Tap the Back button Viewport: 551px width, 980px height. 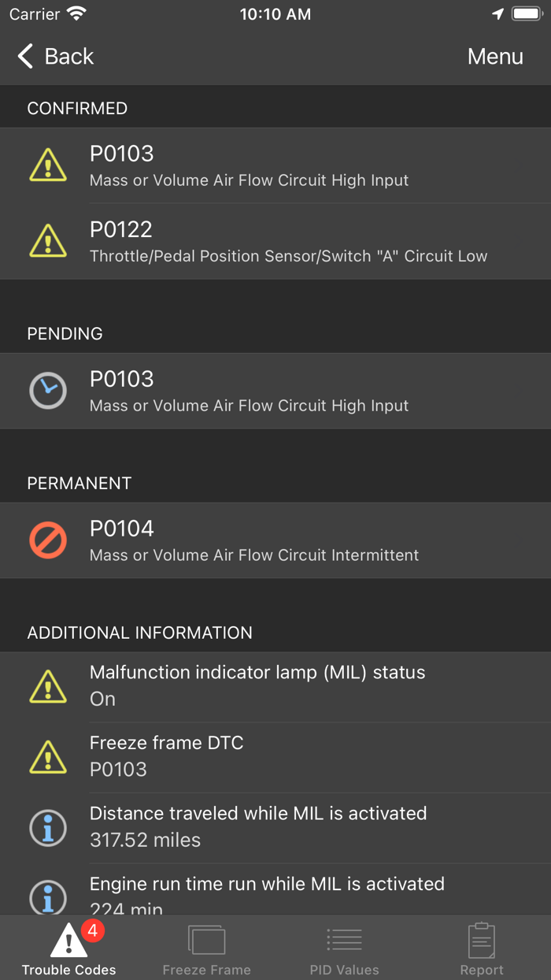click(x=55, y=56)
